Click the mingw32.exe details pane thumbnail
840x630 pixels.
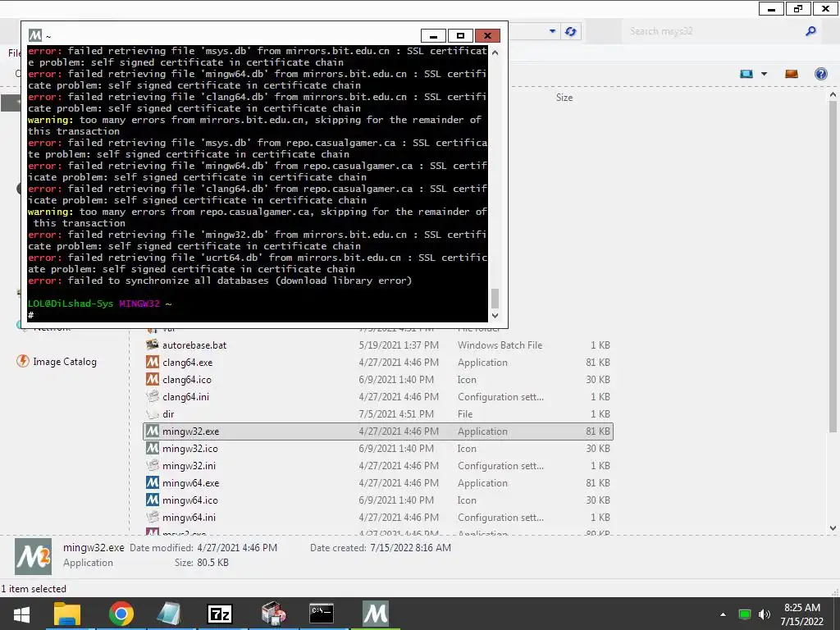(x=33, y=557)
